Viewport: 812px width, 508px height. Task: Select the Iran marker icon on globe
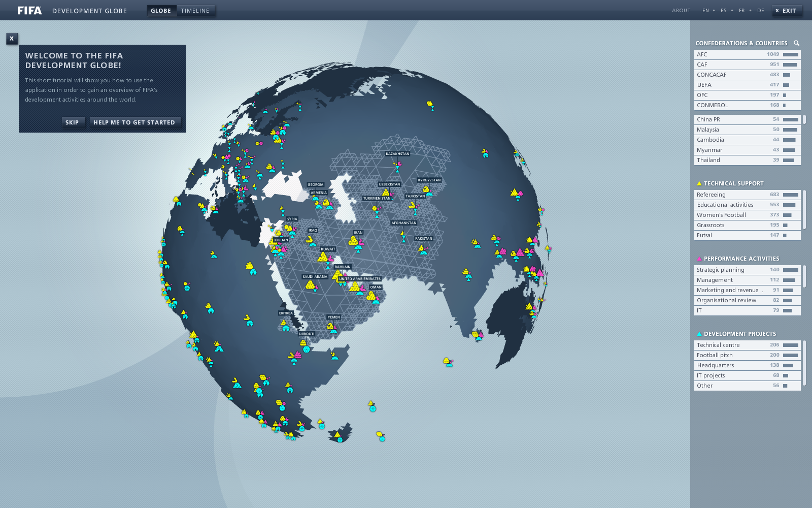pos(355,241)
